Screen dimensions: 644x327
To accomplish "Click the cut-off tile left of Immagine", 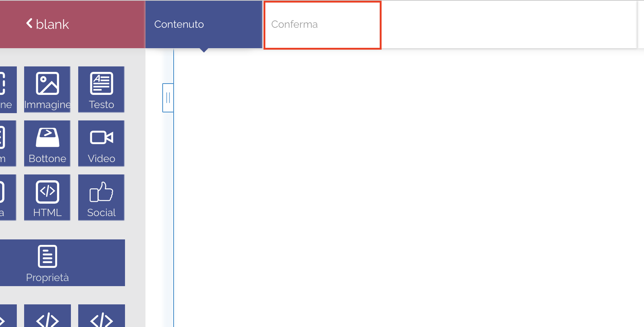I will pos(7,89).
